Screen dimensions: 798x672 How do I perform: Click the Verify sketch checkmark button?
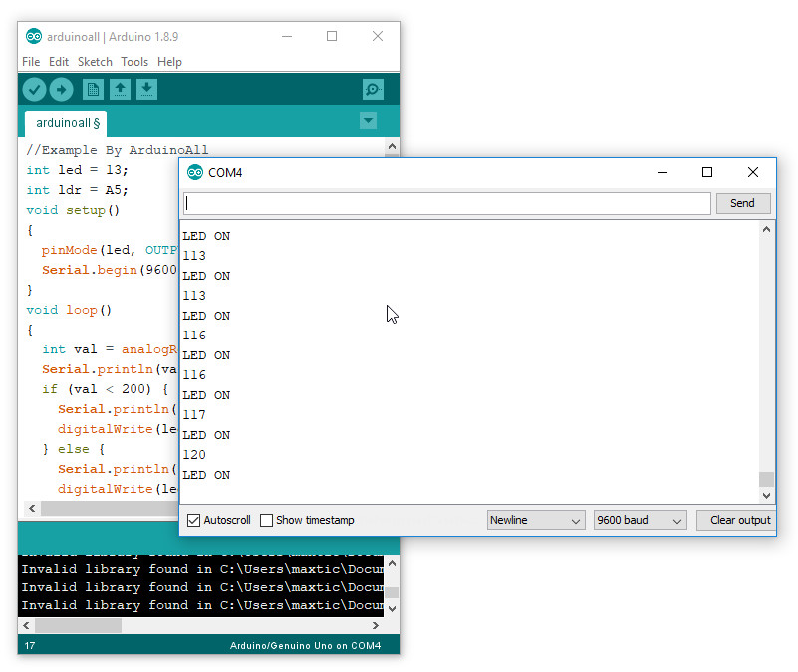coord(34,90)
